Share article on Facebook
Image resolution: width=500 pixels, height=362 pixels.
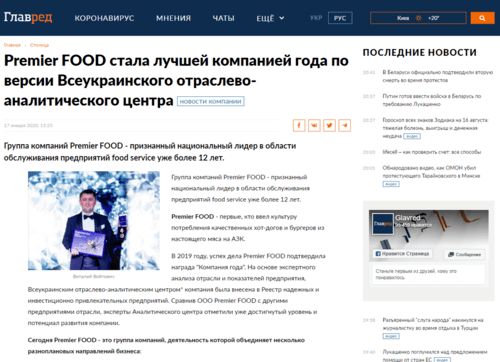click(x=299, y=125)
